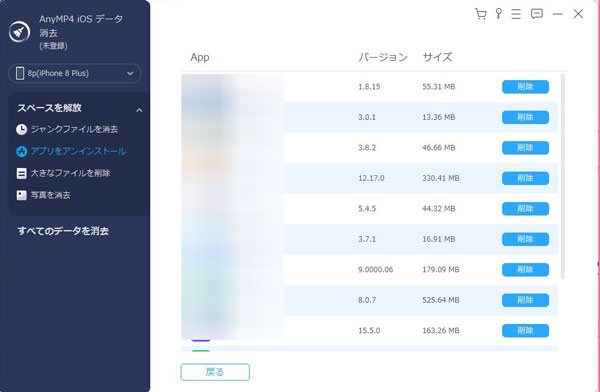The width and height of the screenshot is (600, 392).
Task: Click the key registration icon
Action: pyautogui.click(x=499, y=14)
